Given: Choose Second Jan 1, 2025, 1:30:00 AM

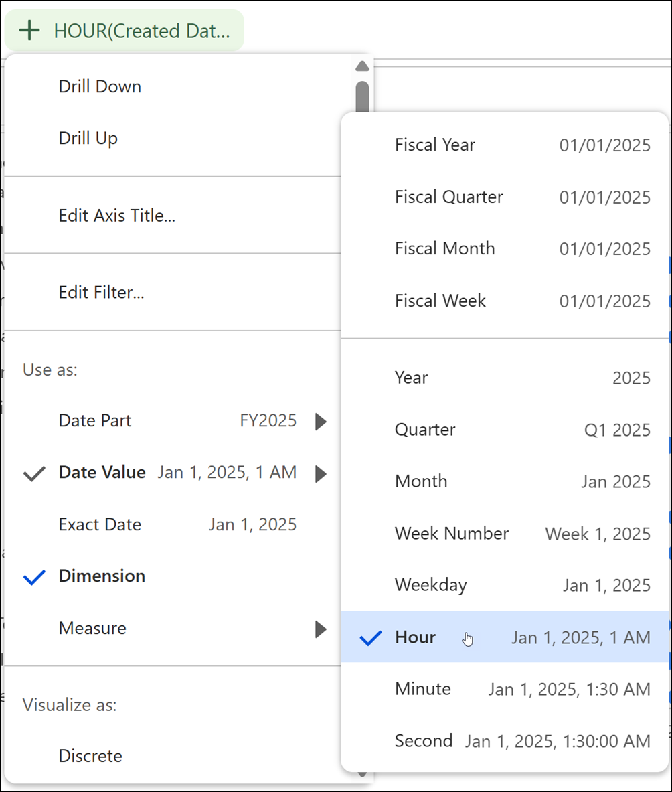Looking at the screenshot, I should coord(505,741).
